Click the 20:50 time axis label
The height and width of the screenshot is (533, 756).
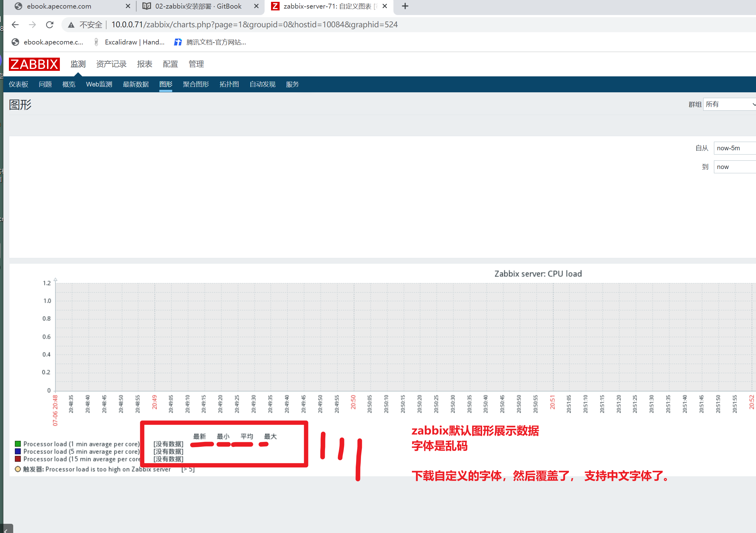pos(353,402)
